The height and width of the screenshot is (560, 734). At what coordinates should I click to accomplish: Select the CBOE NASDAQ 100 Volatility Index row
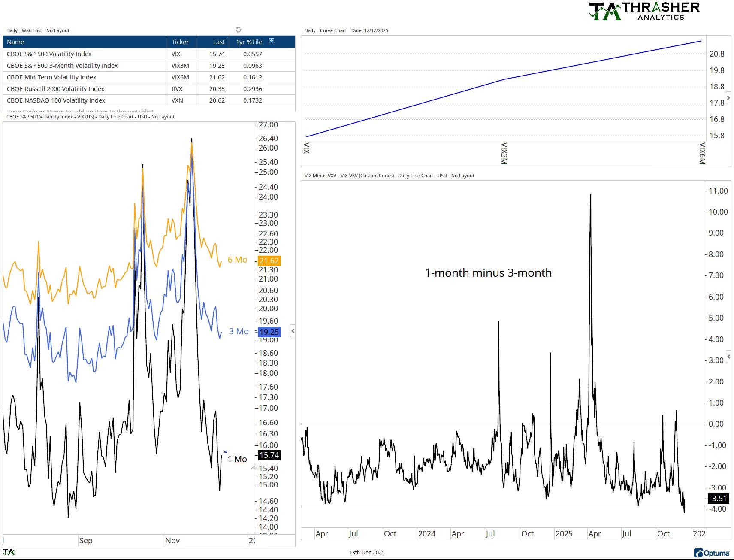point(149,100)
